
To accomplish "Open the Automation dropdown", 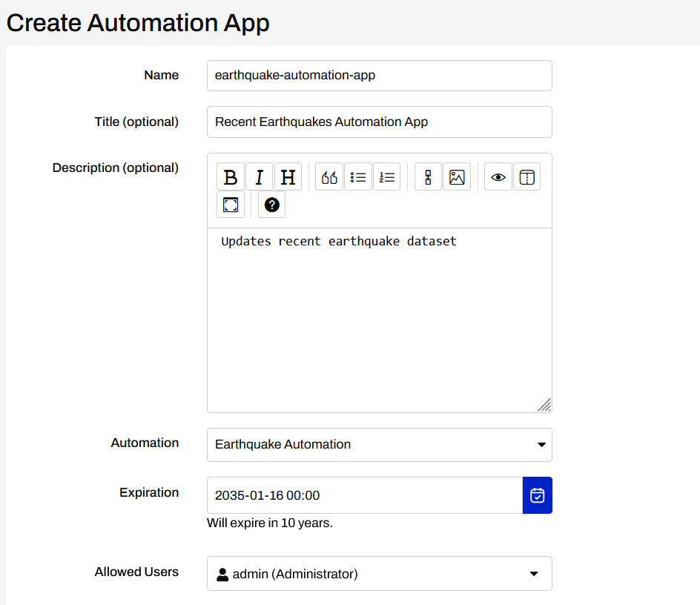I will click(379, 445).
